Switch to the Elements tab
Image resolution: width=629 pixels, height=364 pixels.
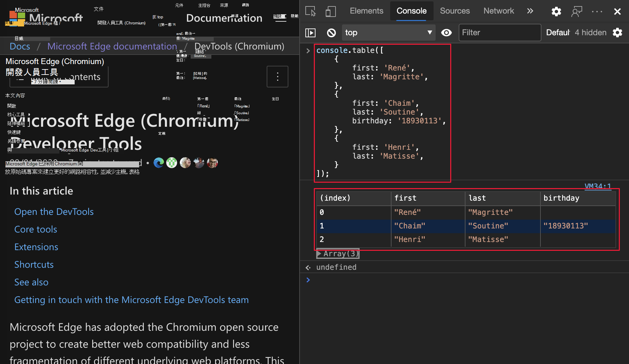pyautogui.click(x=366, y=11)
